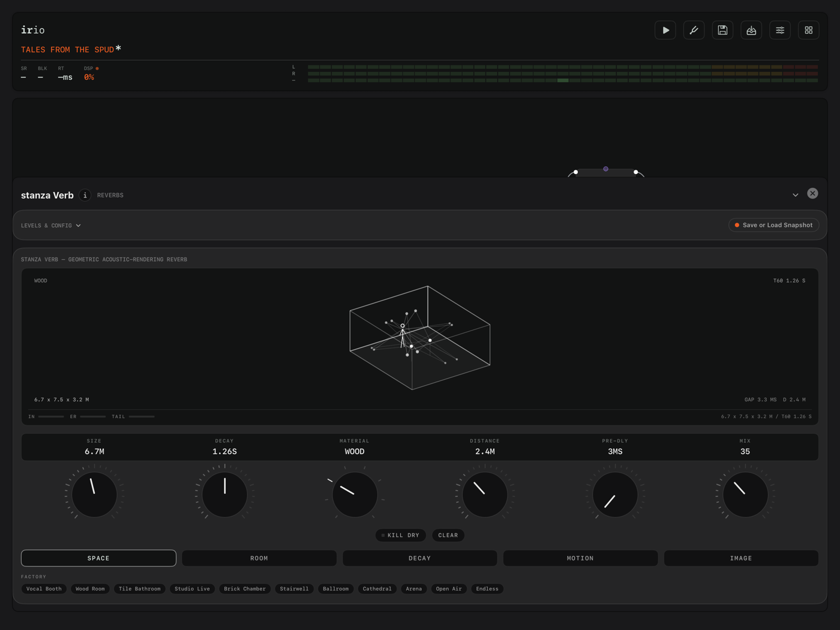This screenshot has height=630, width=840.
Task: Pick the Open Air preset
Action: [x=449, y=589]
